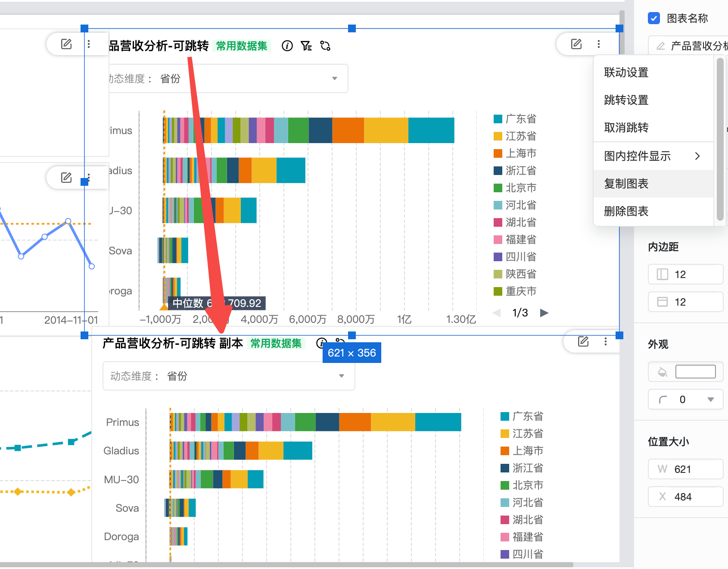Click the jump-link icon in top chart header
This screenshot has height=569, width=728.
[325, 46]
